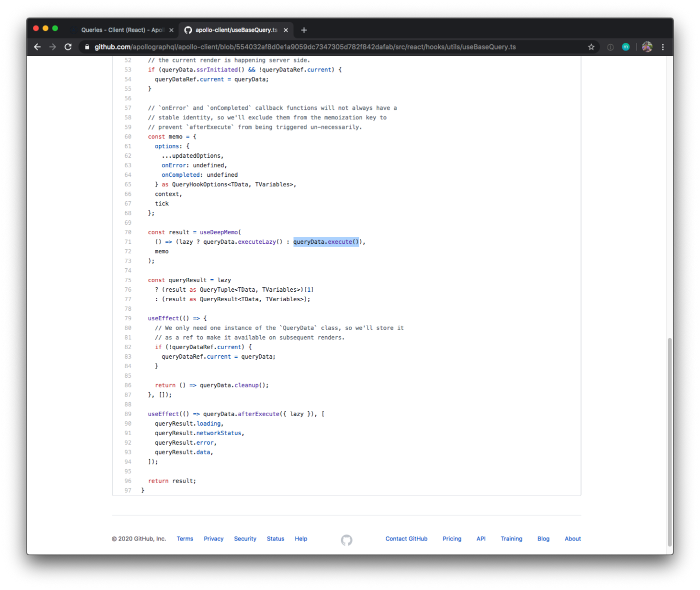The image size is (700, 590).
Task: Select line number 96
Action: [128, 481]
